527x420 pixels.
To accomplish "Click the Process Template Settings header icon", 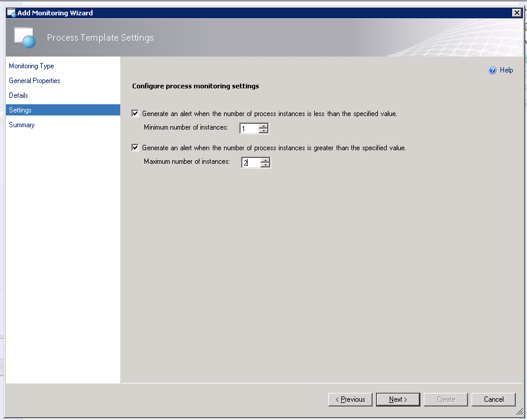I will 25,38.
